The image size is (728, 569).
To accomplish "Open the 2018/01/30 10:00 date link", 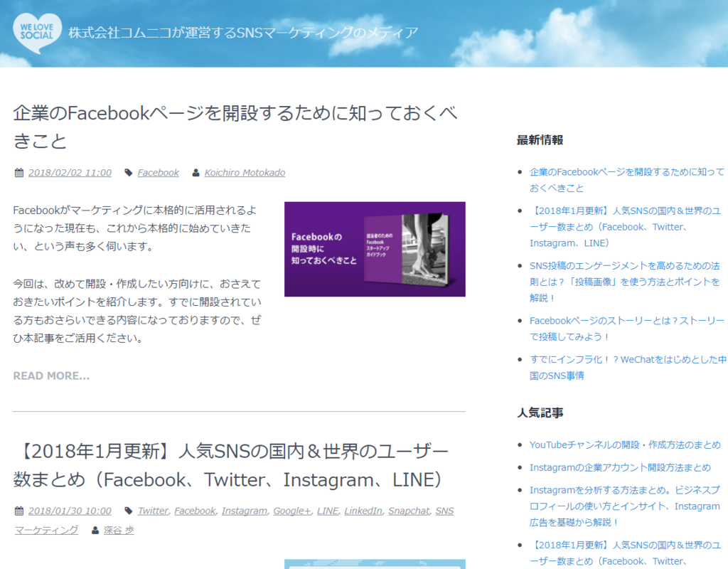I will tap(70, 511).
